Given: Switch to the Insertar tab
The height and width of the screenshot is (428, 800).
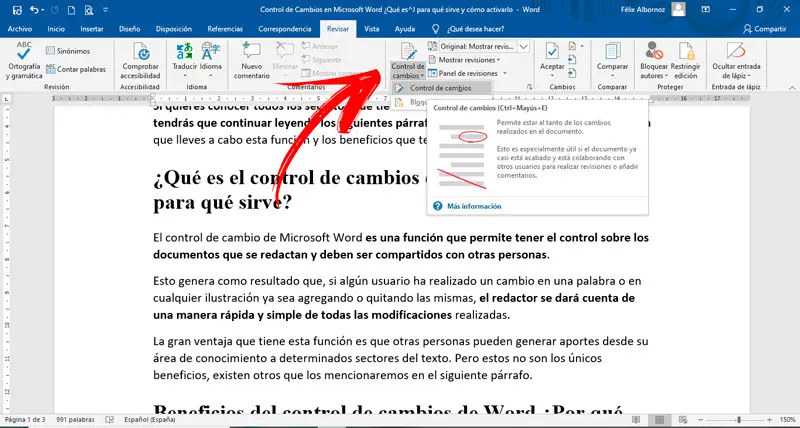Looking at the screenshot, I should [92, 29].
